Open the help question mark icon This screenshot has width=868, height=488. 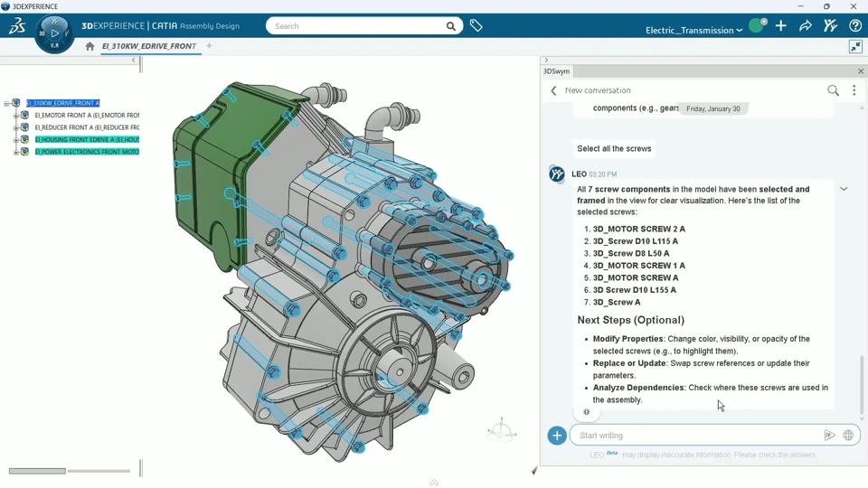(854, 25)
